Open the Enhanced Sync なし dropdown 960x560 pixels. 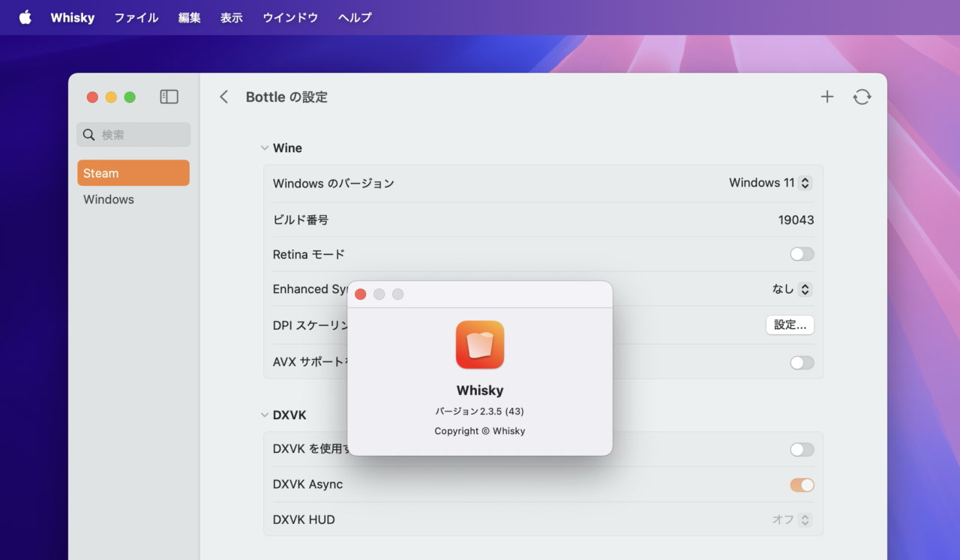click(792, 289)
